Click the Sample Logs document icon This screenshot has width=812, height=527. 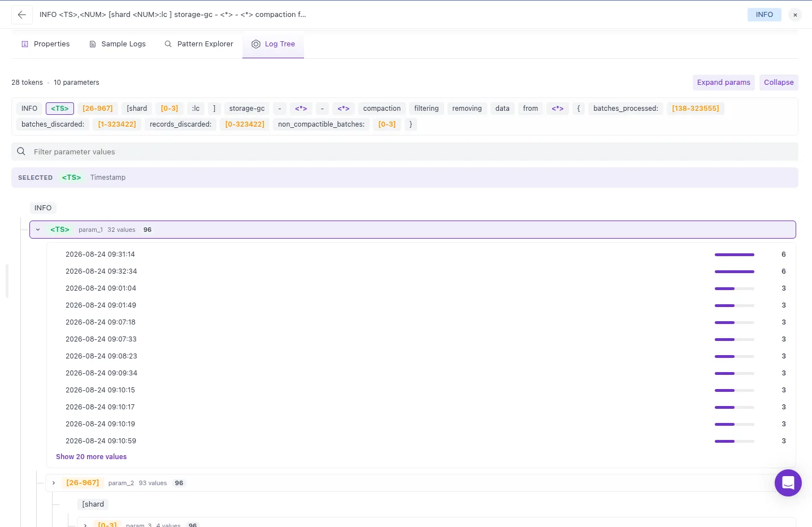click(93, 44)
